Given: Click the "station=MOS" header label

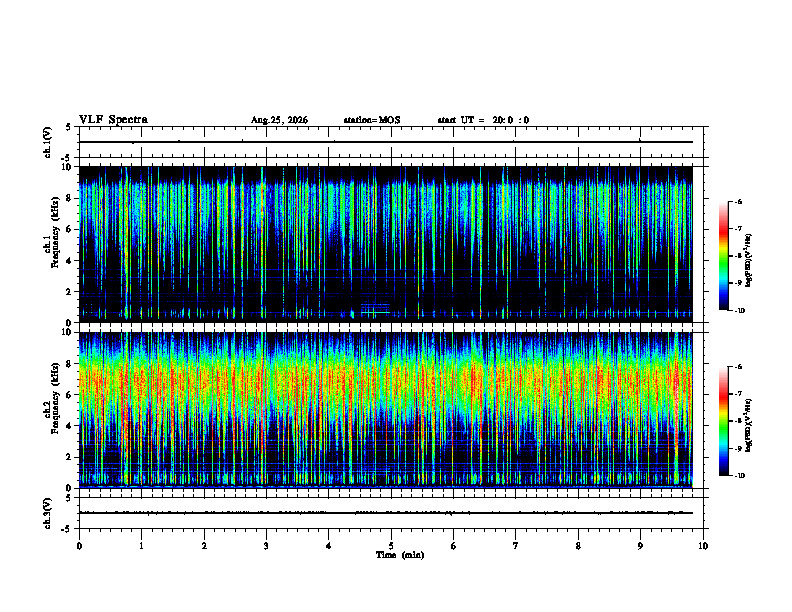Looking at the screenshot, I should (x=372, y=120).
